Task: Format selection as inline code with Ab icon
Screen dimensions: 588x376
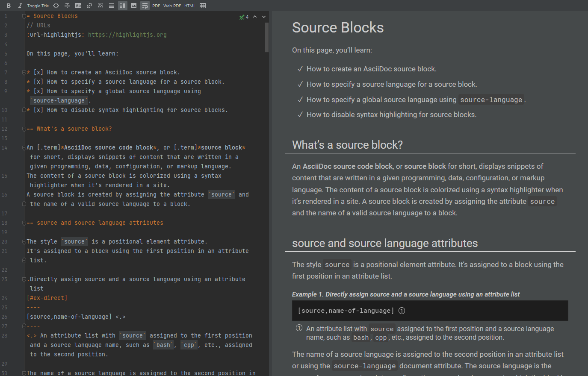Action: [77, 6]
